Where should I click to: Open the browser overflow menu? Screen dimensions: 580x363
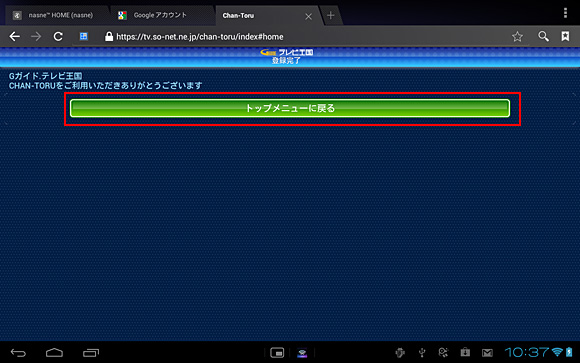coord(565,13)
